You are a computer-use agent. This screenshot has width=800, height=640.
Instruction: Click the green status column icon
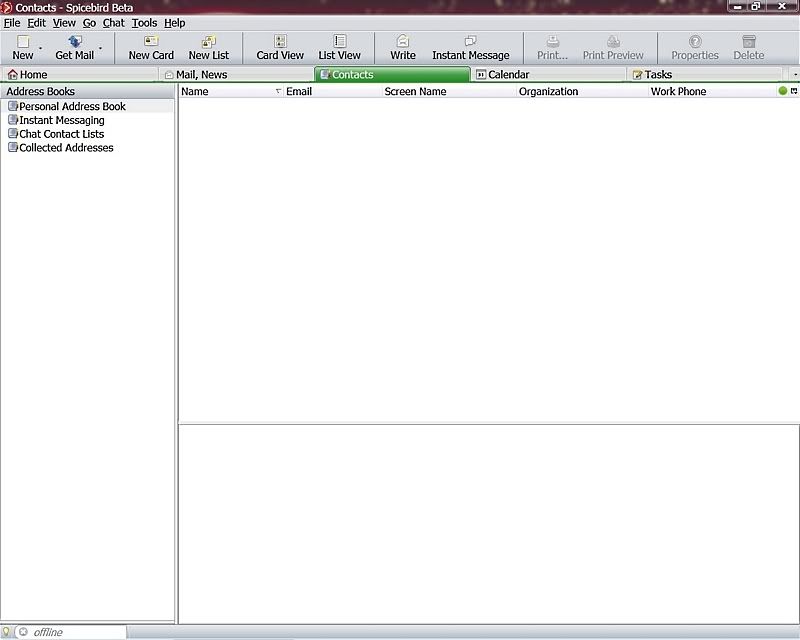(783, 91)
